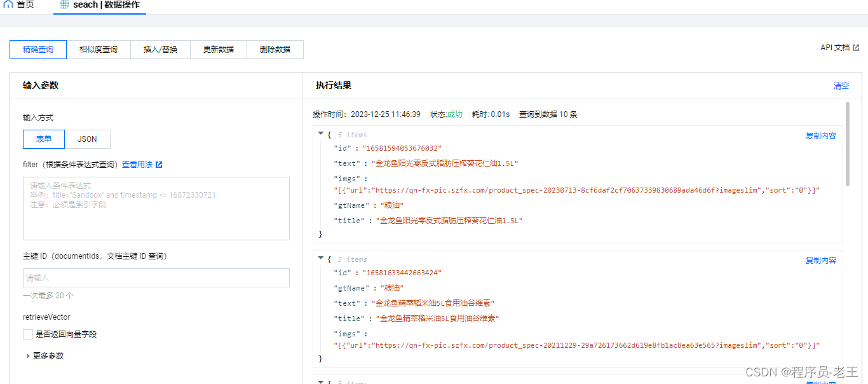This screenshot has height=384, width=868.
Task: Collapse result with id 16581594053676032
Action: coord(321,134)
